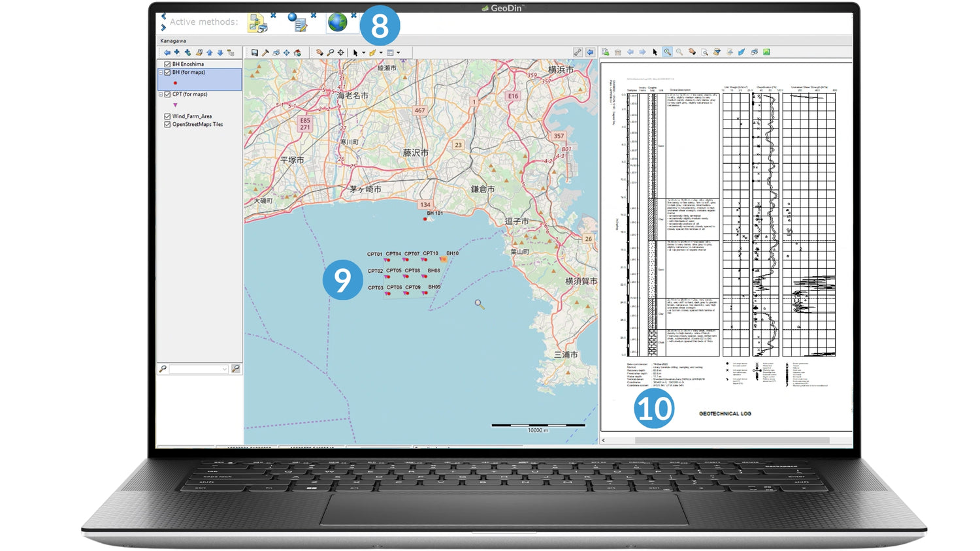Image resolution: width=980 pixels, height=551 pixels.
Task: Click the printer icon in log toolbar
Action: click(x=754, y=52)
